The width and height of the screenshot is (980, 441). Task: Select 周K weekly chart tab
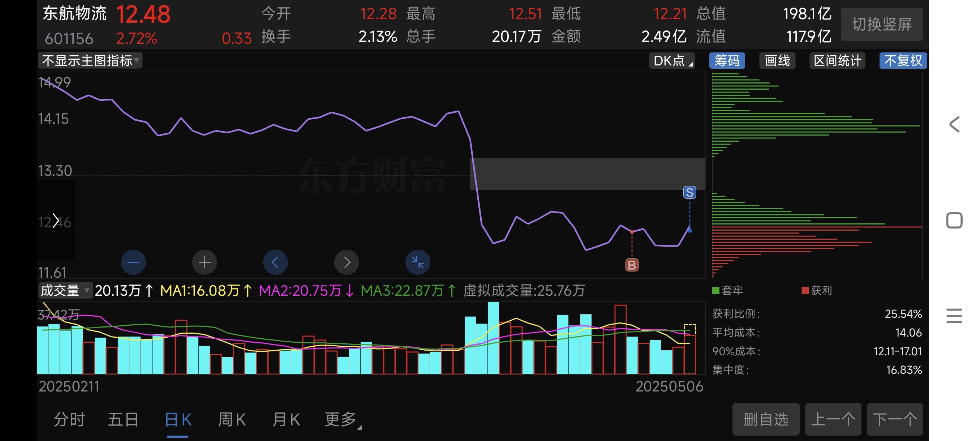232,420
